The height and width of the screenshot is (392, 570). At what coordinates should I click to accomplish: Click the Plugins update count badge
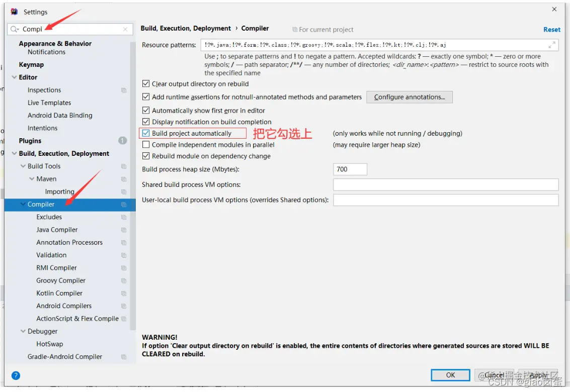coord(123,141)
